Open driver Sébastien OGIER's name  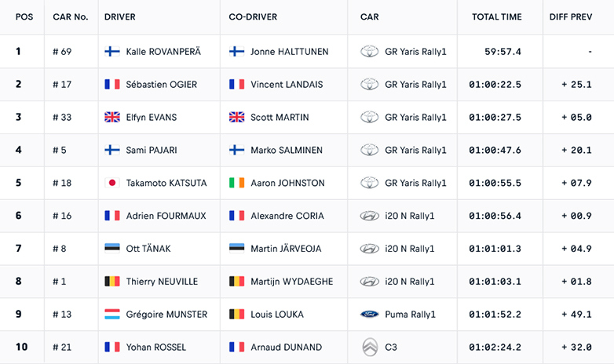(162, 85)
